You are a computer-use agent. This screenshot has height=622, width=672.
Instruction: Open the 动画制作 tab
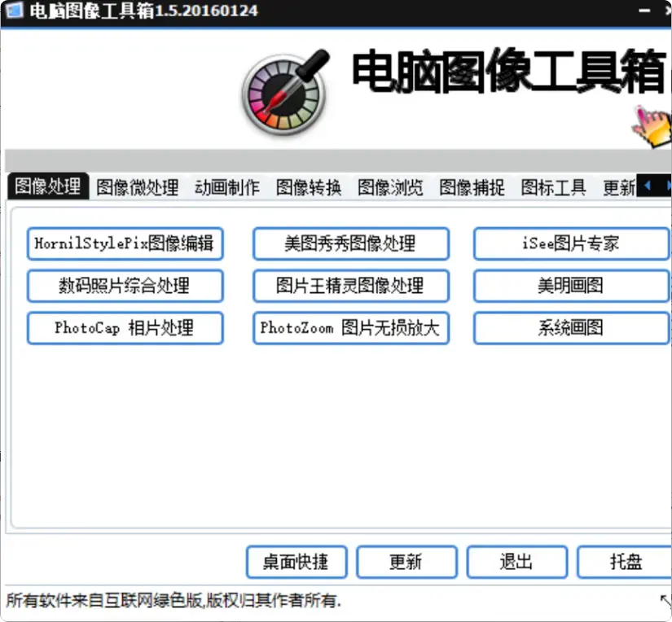226,186
